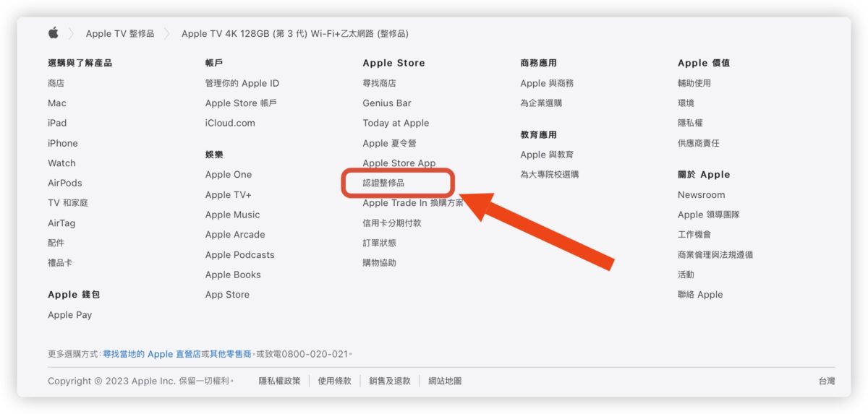Open 隱私權 link under Apple 價值
Viewport: 868px width, 414px height.
point(690,123)
